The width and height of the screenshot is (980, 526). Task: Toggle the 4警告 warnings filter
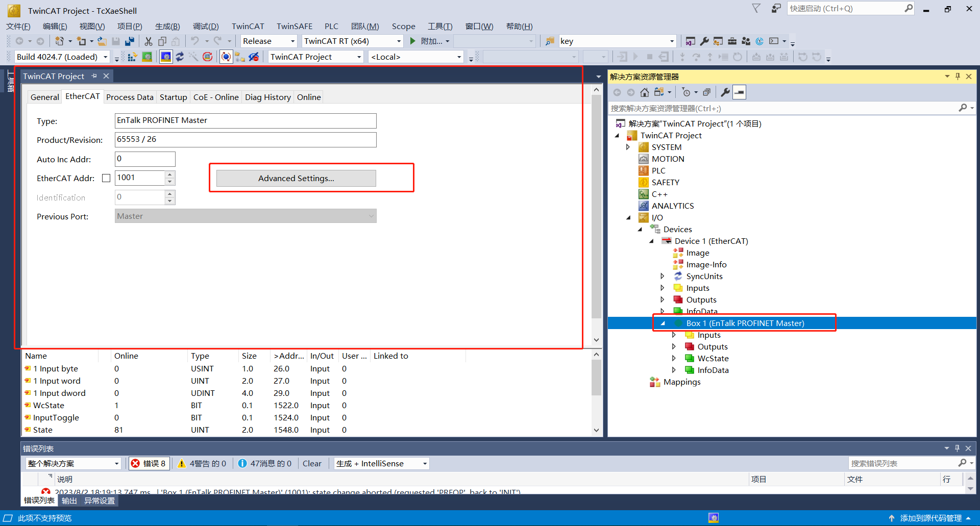202,463
